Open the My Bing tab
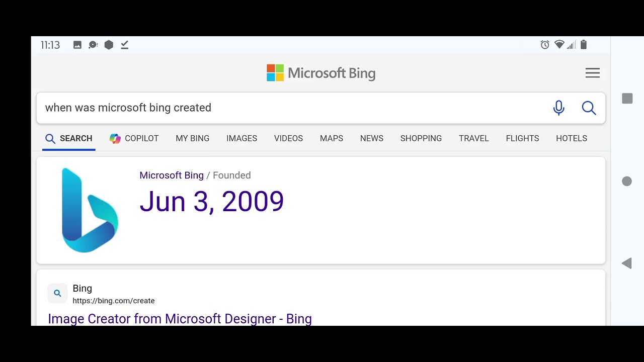Screen dimensions: 644x362 (192, 138)
